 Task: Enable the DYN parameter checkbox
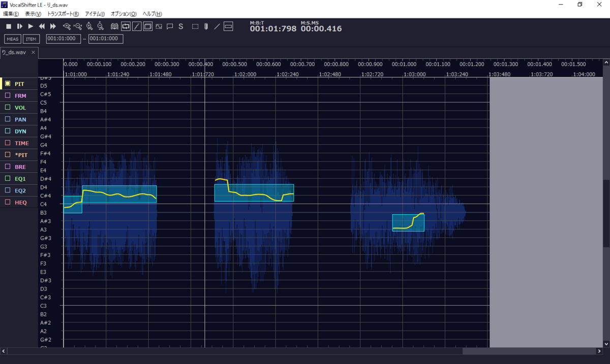pyautogui.click(x=8, y=131)
